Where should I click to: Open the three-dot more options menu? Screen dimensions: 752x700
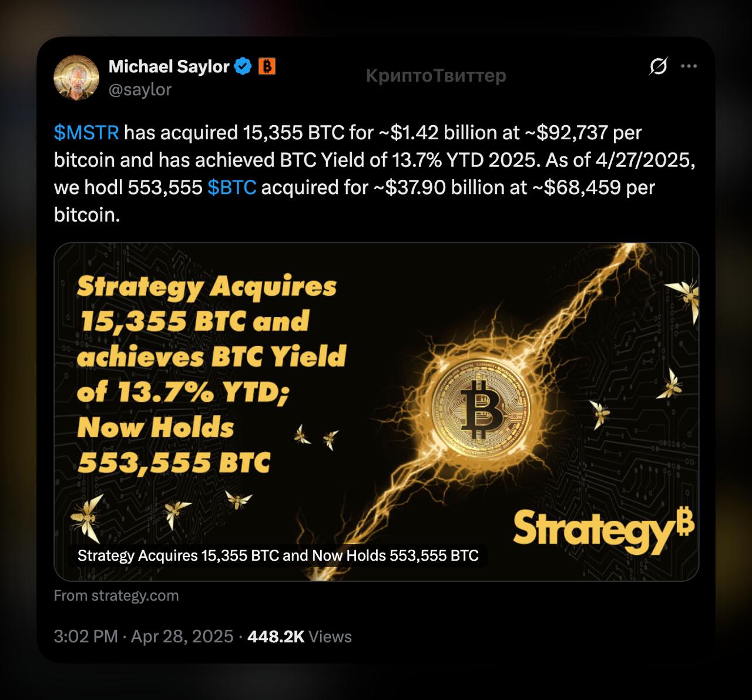coord(689,66)
